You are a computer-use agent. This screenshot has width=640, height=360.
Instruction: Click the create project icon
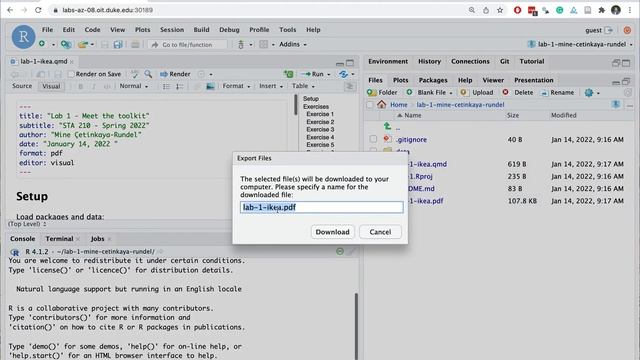(66, 44)
